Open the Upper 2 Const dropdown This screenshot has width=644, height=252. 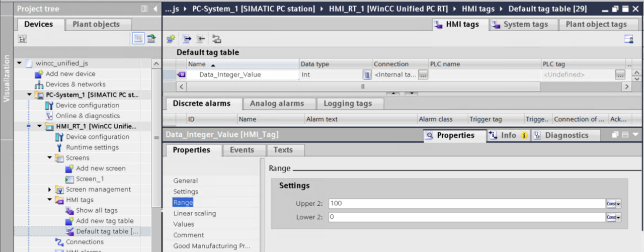613,204
